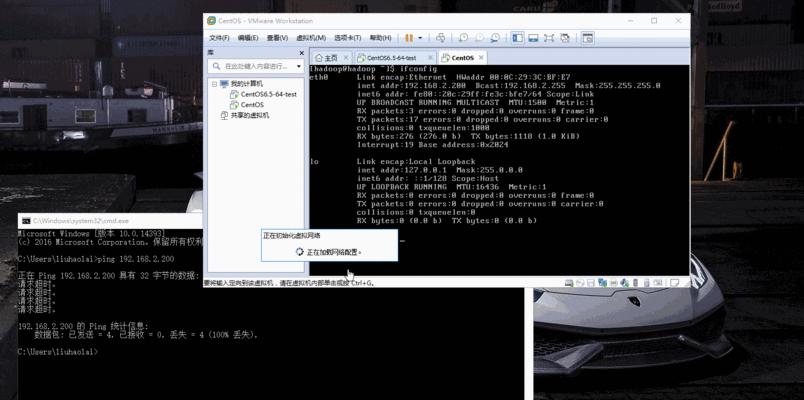Click inet addr:127.0.0.1 line in terminal
Viewport: 804px width, 400px height.
pos(440,170)
